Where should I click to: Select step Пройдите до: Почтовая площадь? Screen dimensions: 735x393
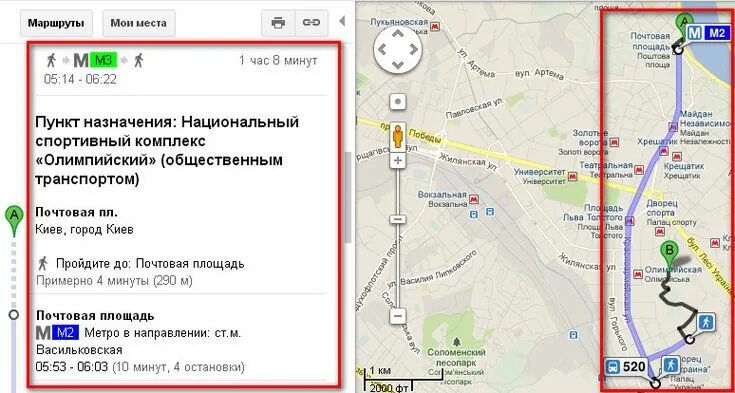[x=150, y=264]
